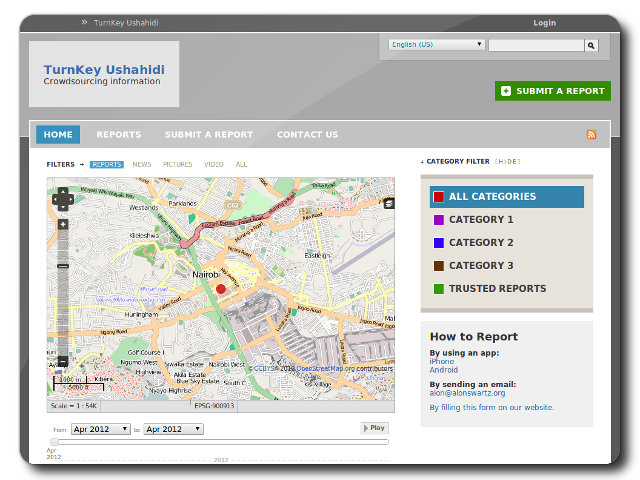Open the From date dropdown
Viewport: 640px width, 480px height.
[100, 429]
